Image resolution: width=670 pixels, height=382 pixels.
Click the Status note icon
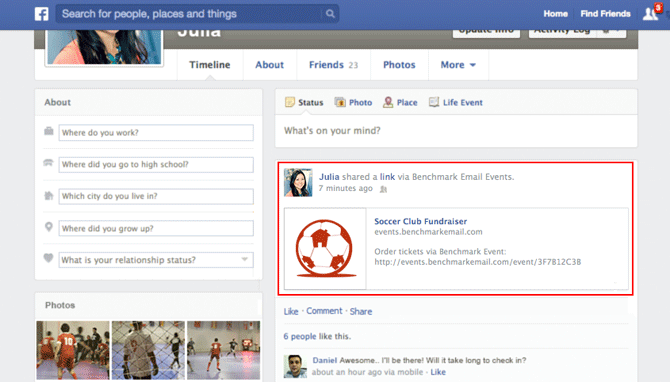coord(290,102)
